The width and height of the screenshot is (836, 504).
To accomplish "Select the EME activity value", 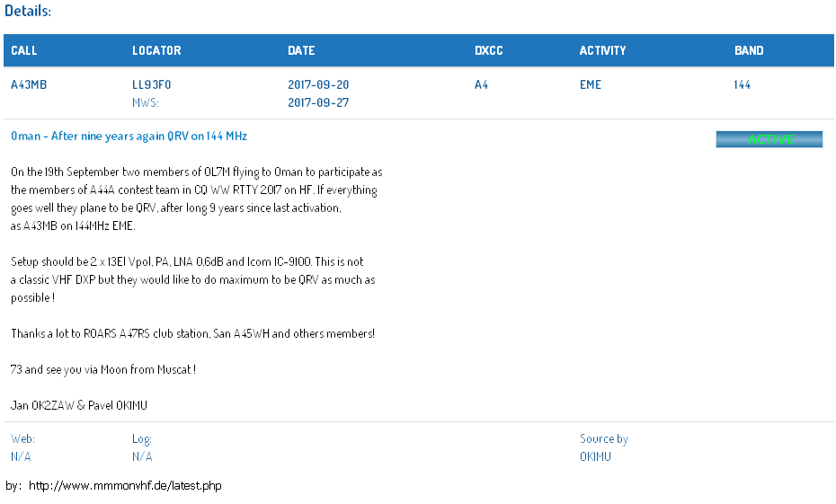I will tap(591, 84).
